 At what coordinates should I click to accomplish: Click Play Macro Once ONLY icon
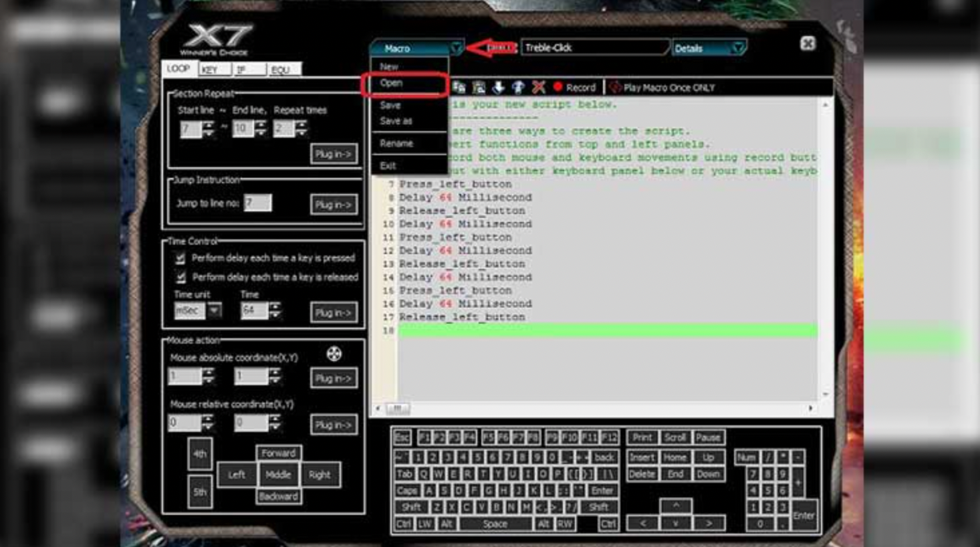[x=616, y=88]
